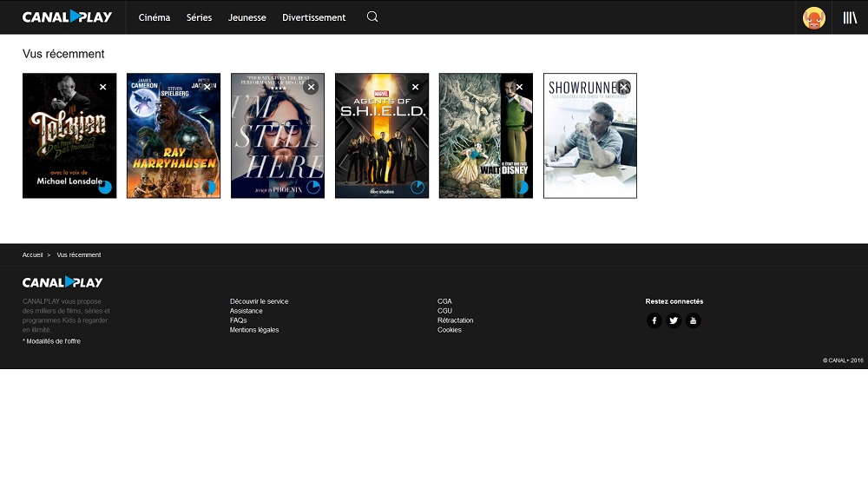Click I'm Still Here progress circle

pyautogui.click(x=312, y=188)
